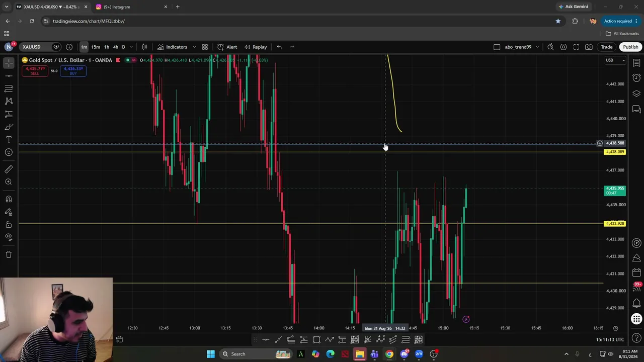Open chart settings hexagon icon

563,47
